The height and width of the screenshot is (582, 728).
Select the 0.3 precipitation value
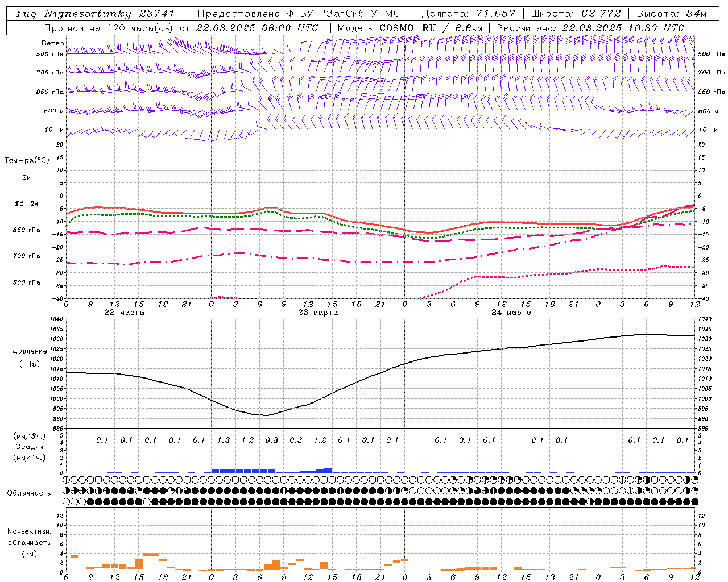[x=296, y=440]
